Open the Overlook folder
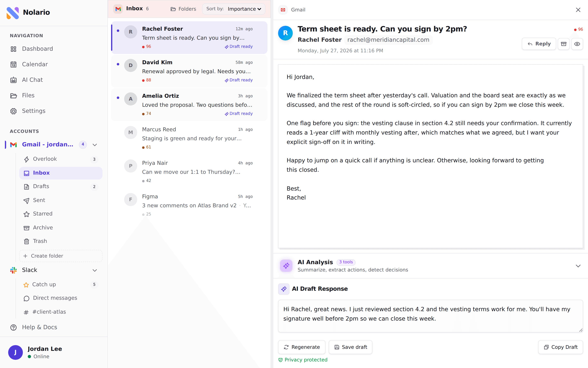This screenshot has width=588, height=368. click(x=61, y=159)
